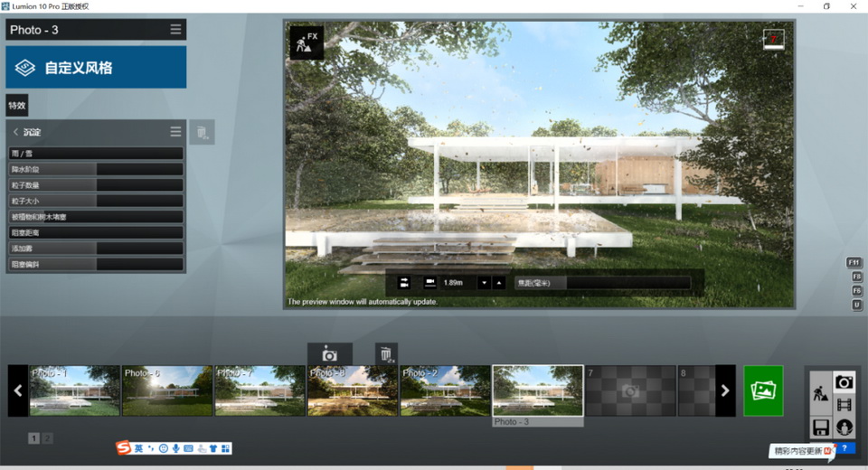The width and height of the screenshot is (868, 470).
Task: Click the trash icon beside the 沉淀 effect
Action: 203,133
